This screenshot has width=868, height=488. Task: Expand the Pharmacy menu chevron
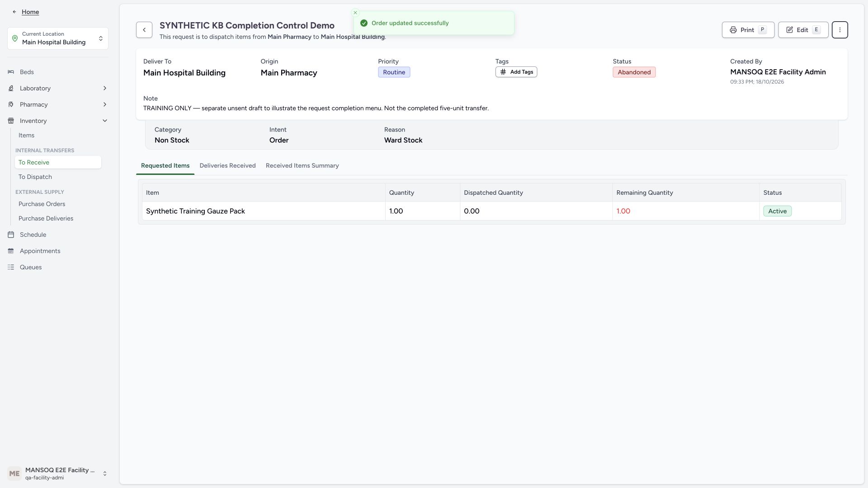coord(105,104)
